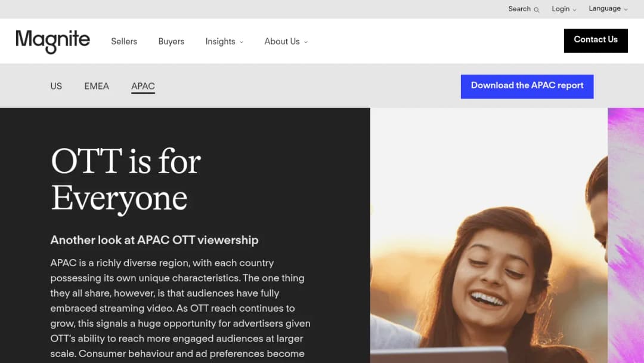The width and height of the screenshot is (644, 363).
Task: Click Download the APAC report button
Action: coord(527,87)
